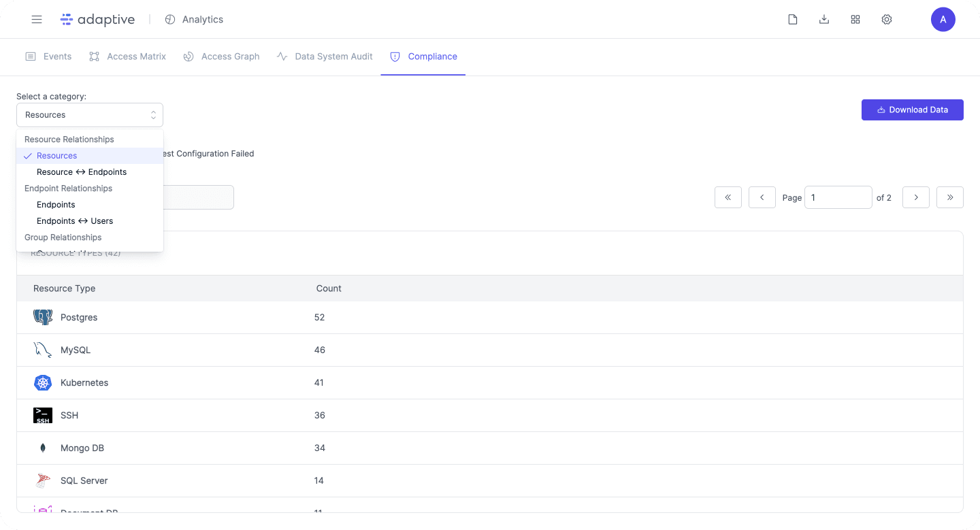
Task: Click the SQL Server count 14
Action: click(x=320, y=480)
